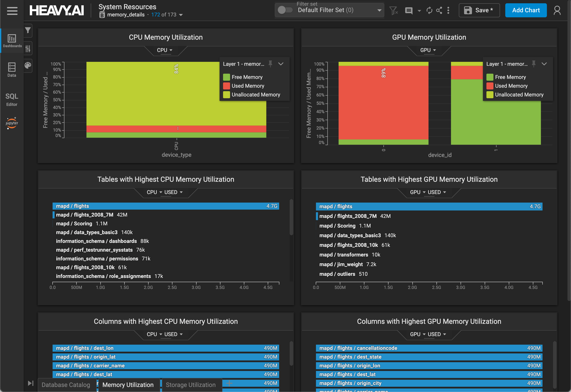Pin the CPU chart legend
Screen dimensions: 571x392
tap(270, 64)
